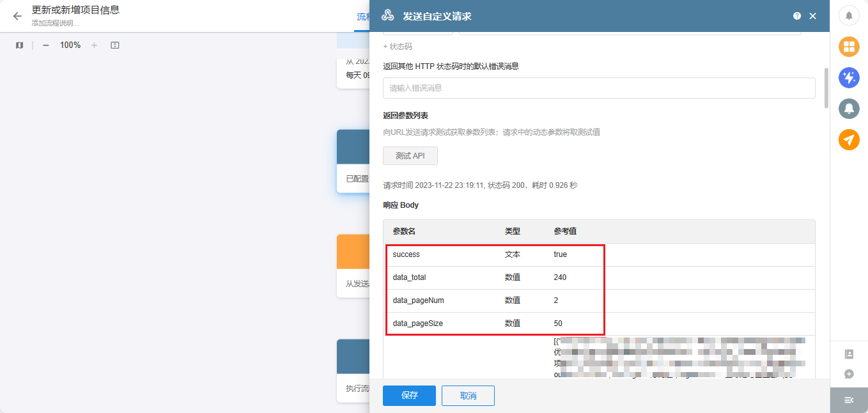Open the contacts icon in sidebar
The width and height of the screenshot is (868, 413).
tap(849, 354)
